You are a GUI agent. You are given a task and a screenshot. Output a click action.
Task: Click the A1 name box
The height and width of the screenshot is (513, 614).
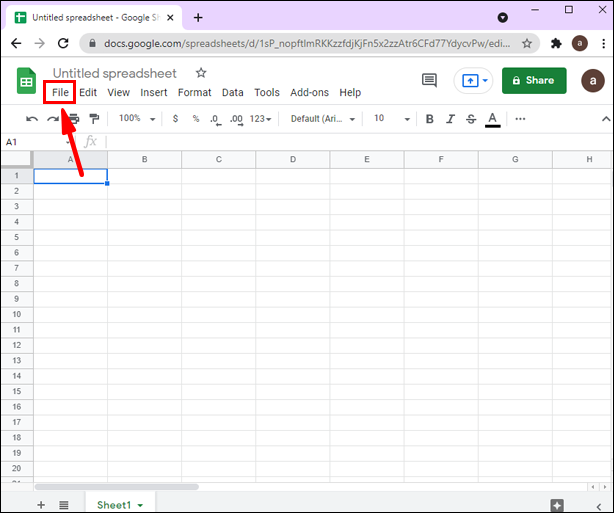(37, 142)
